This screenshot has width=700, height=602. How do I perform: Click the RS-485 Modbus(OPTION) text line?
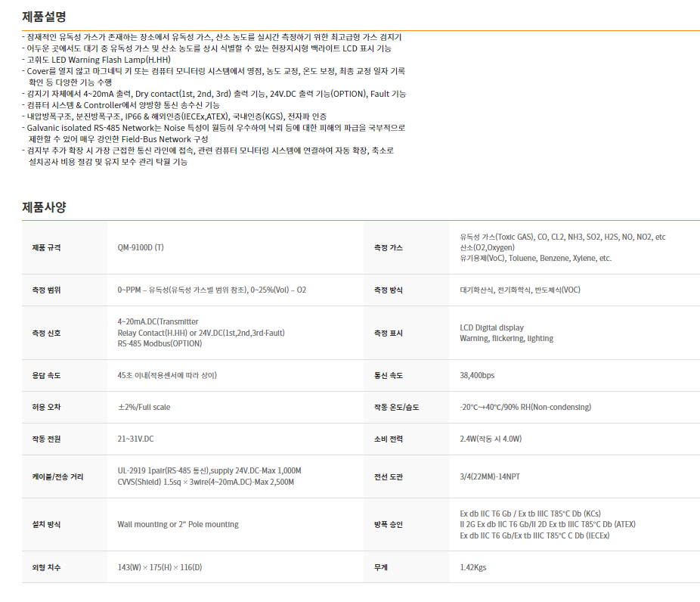160,343
